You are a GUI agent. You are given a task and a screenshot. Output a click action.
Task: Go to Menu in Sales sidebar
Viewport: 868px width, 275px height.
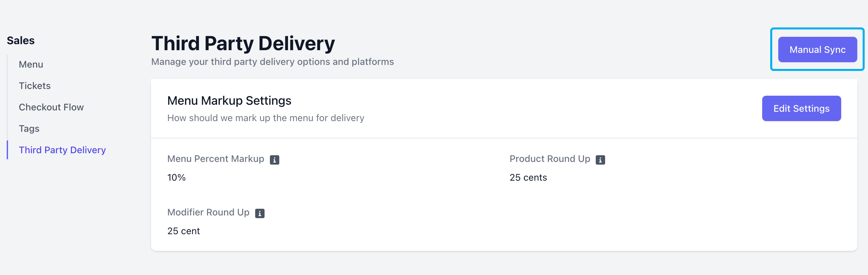(31, 64)
